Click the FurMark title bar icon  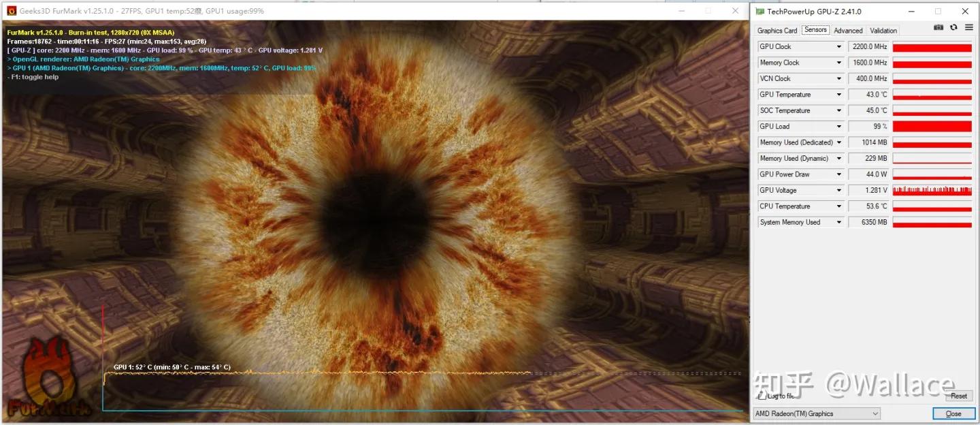click(12, 11)
